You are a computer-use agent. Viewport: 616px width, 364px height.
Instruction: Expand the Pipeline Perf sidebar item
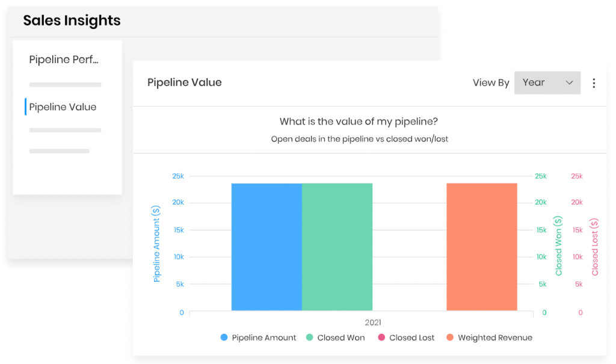(x=64, y=60)
